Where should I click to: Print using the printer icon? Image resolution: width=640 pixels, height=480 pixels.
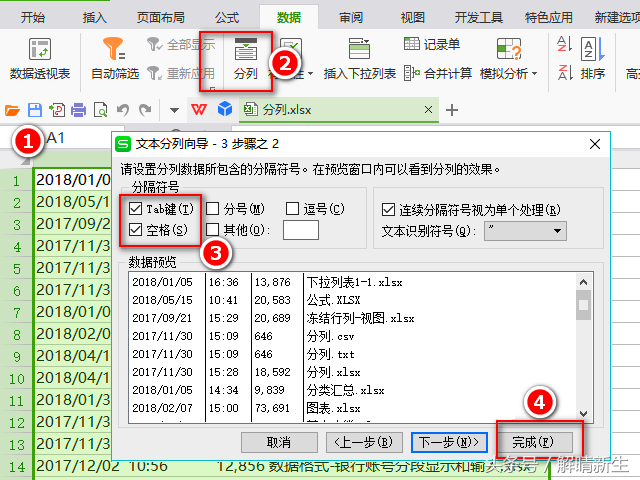tap(78, 110)
